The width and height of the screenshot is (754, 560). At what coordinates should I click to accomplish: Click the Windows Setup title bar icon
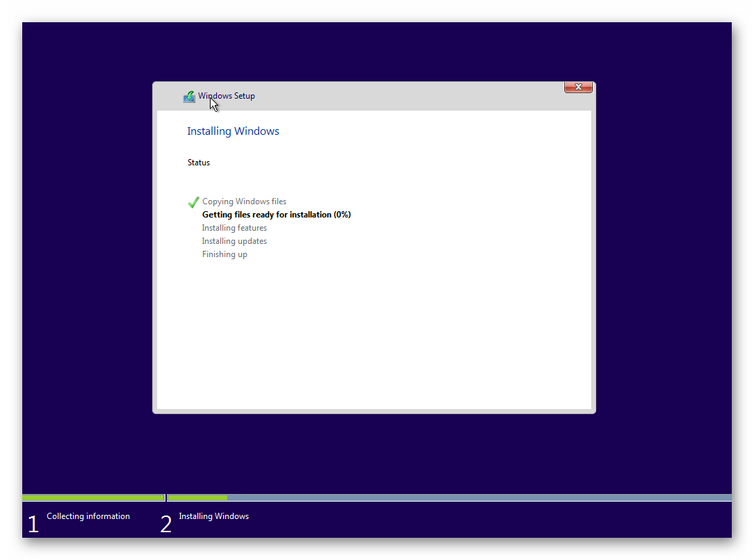(x=189, y=97)
